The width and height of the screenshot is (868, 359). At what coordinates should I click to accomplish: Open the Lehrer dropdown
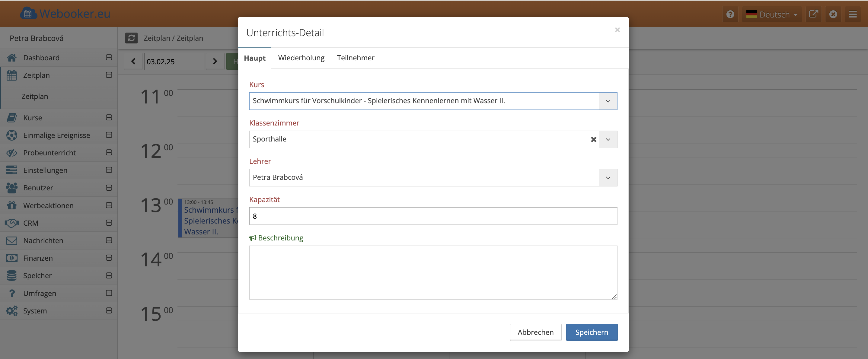point(608,178)
